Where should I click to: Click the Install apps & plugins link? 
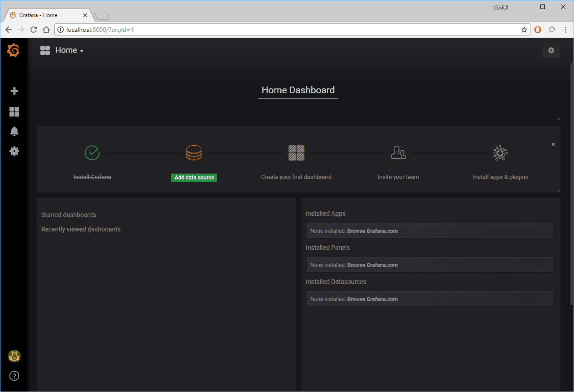pos(500,177)
